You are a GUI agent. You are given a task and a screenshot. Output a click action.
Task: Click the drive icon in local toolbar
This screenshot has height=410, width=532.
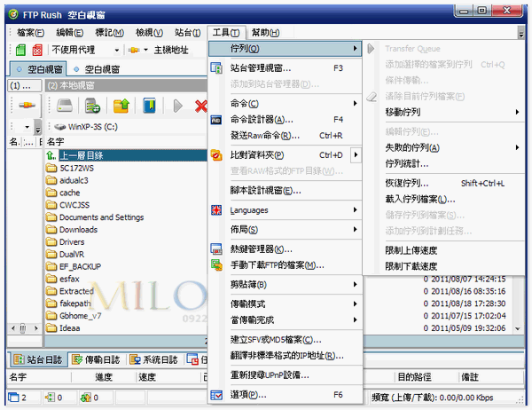pos(65,106)
